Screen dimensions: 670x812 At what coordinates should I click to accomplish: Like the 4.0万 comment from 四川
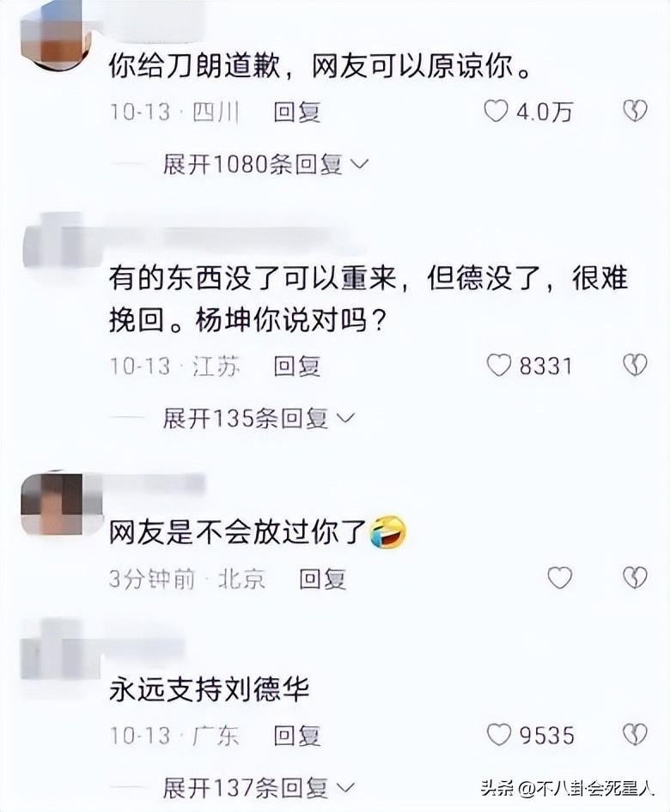click(496, 112)
